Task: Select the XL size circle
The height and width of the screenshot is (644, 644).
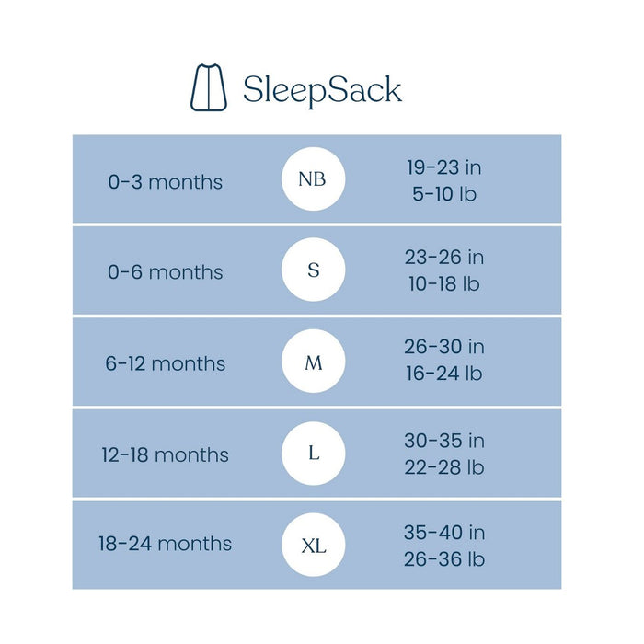Action: tap(313, 545)
